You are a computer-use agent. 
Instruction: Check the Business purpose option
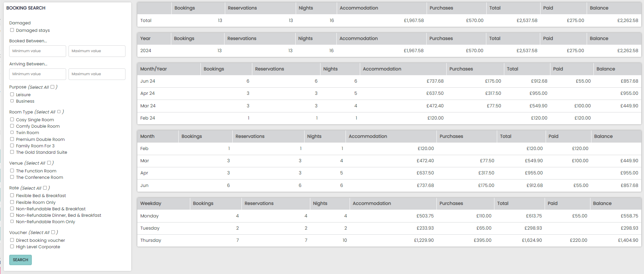tap(12, 101)
